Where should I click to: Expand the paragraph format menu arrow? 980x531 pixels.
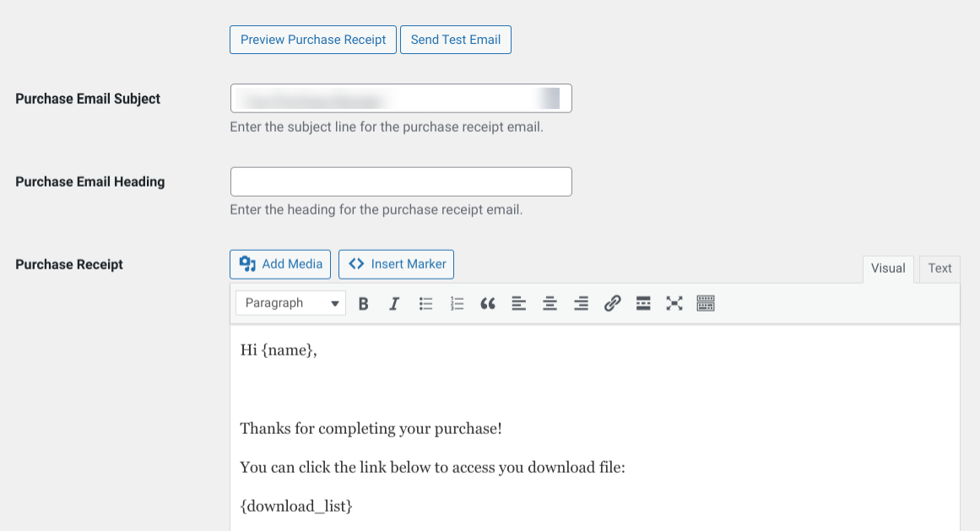(337, 302)
